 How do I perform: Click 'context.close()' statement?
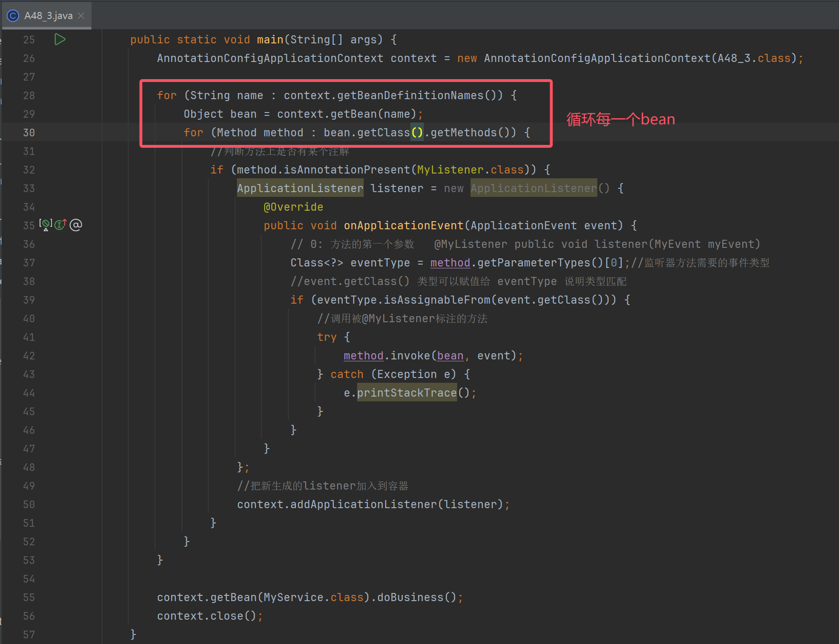click(x=210, y=616)
